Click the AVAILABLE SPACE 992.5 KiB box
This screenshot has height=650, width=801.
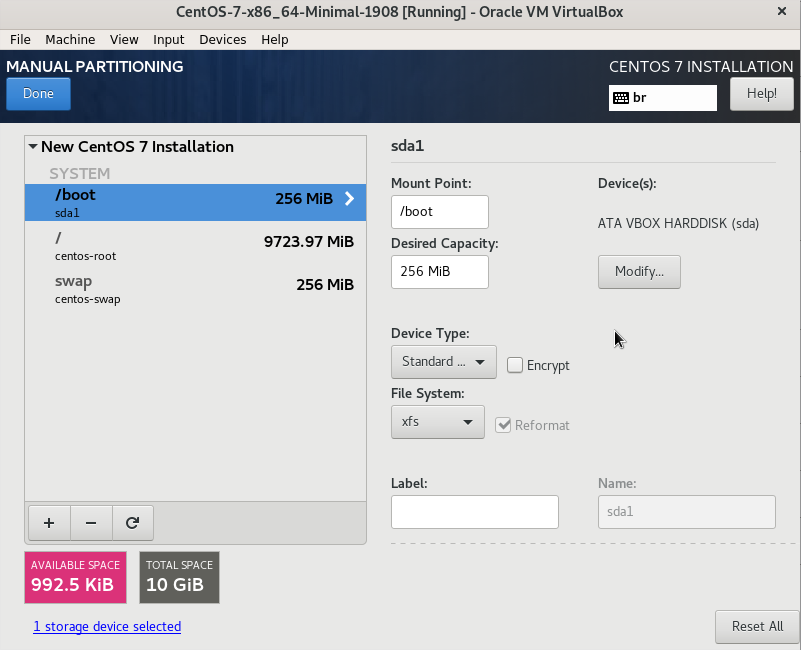pyautogui.click(x=76, y=577)
